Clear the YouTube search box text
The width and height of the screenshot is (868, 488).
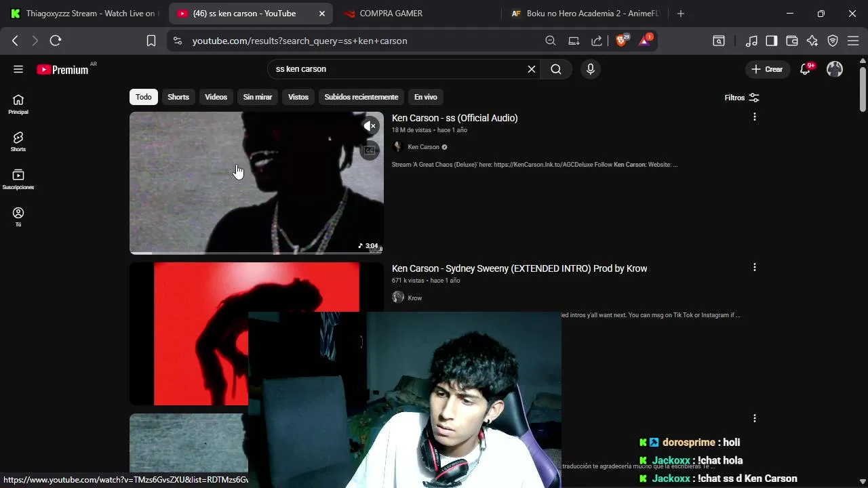coord(532,69)
